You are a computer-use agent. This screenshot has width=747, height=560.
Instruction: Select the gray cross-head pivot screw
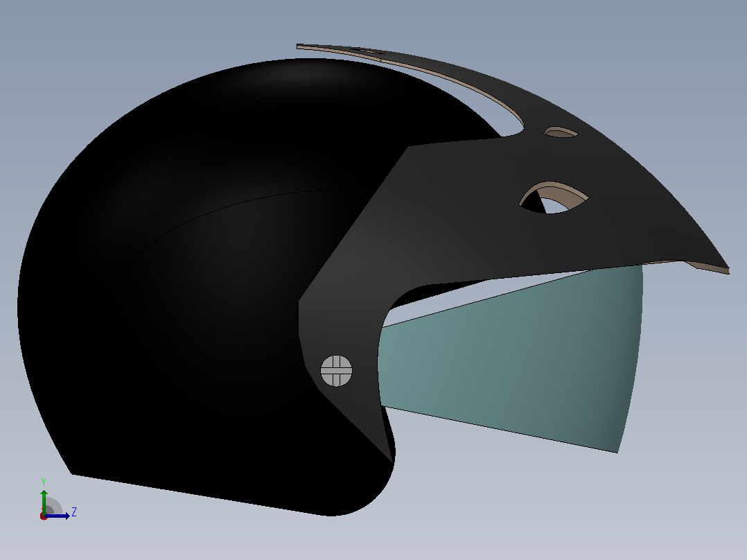point(336,371)
